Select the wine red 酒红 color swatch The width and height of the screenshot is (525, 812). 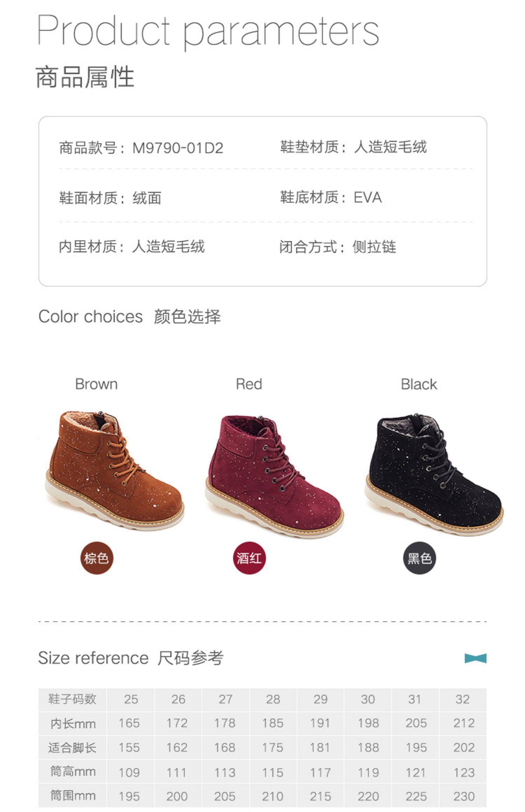[249, 558]
